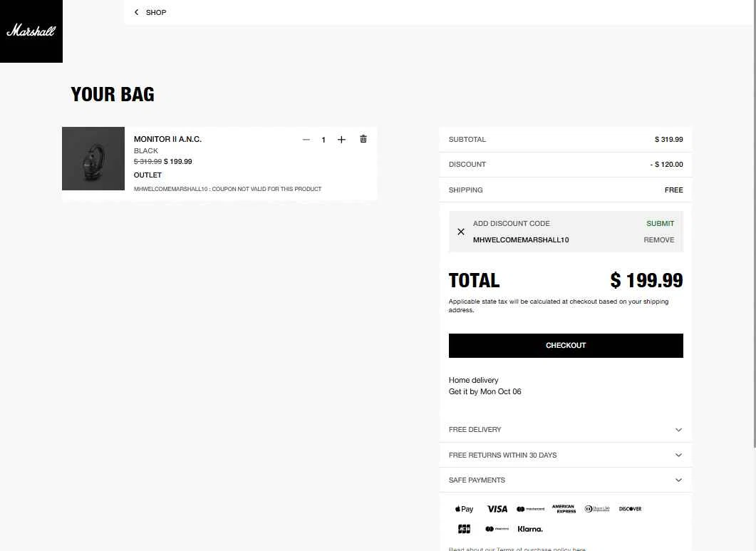This screenshot has width=756, height=551.
Task: Increase quantity with the plus icon
Action: [x=341, y=140]
